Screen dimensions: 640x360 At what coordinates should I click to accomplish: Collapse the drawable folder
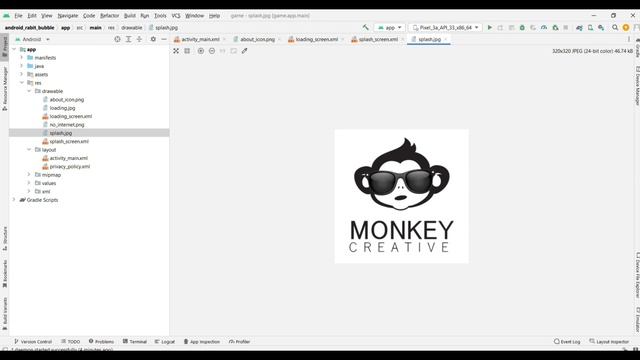tap(29, 91)
